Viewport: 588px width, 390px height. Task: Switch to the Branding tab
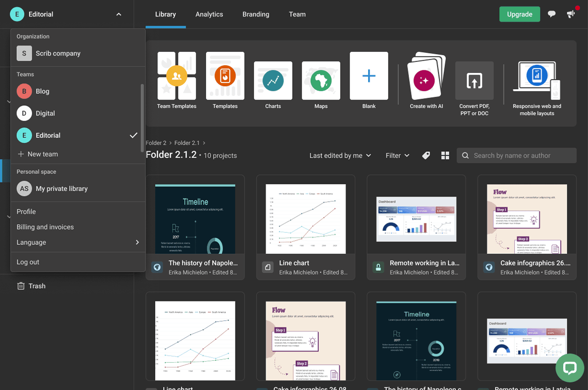point(256,14)
